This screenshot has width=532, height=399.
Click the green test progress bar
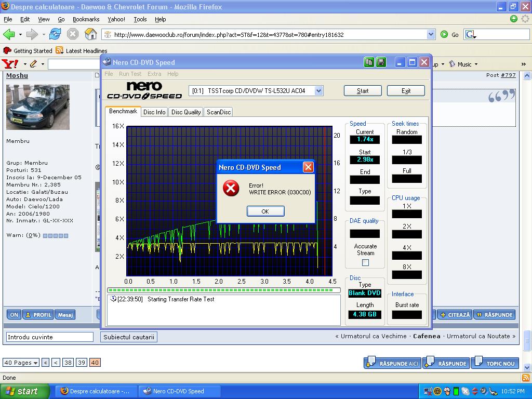click(x=223, y=290)
